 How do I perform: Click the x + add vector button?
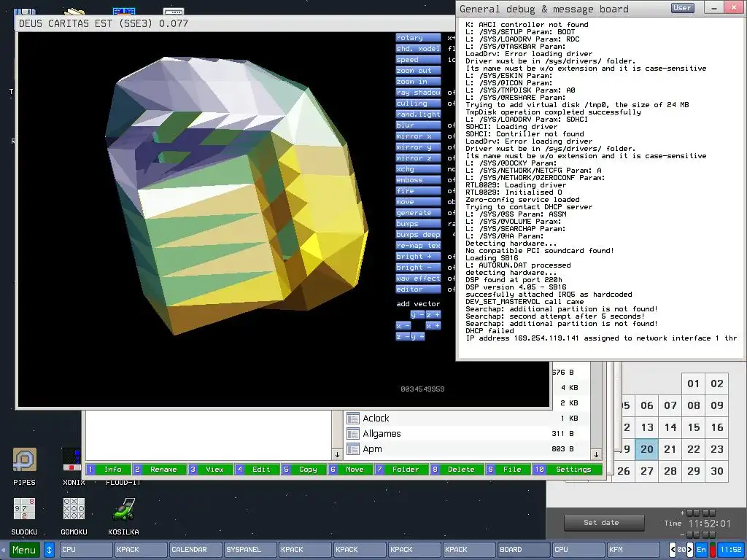point(433,326)
